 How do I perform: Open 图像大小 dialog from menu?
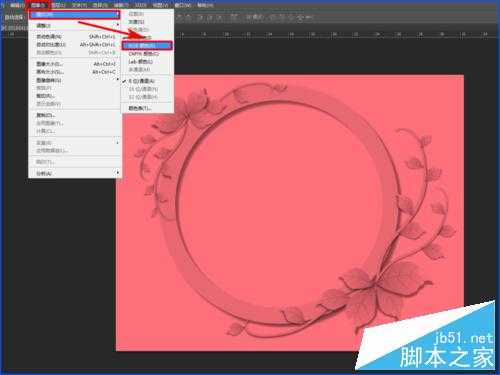[x=74, y=64]
